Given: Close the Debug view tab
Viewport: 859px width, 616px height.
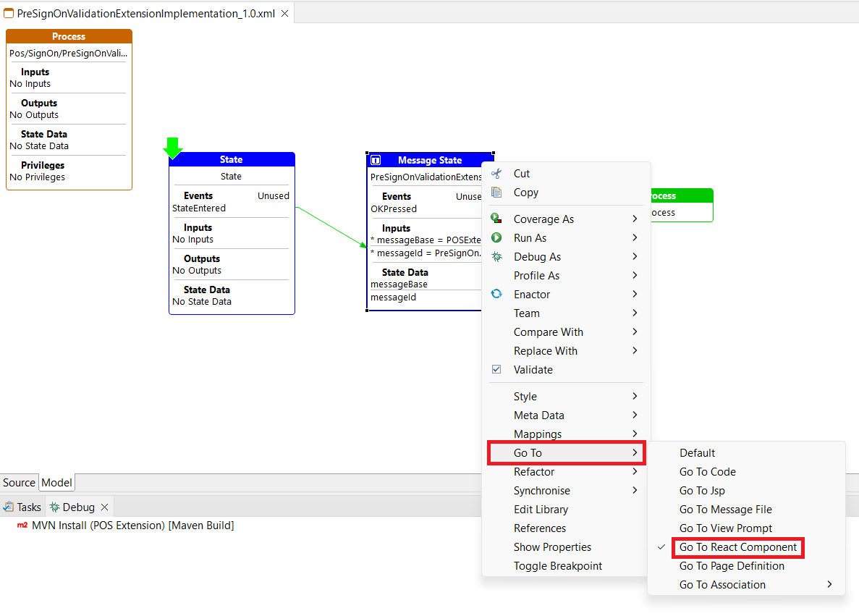Looking at the screenshot, I should pos(104,507).
